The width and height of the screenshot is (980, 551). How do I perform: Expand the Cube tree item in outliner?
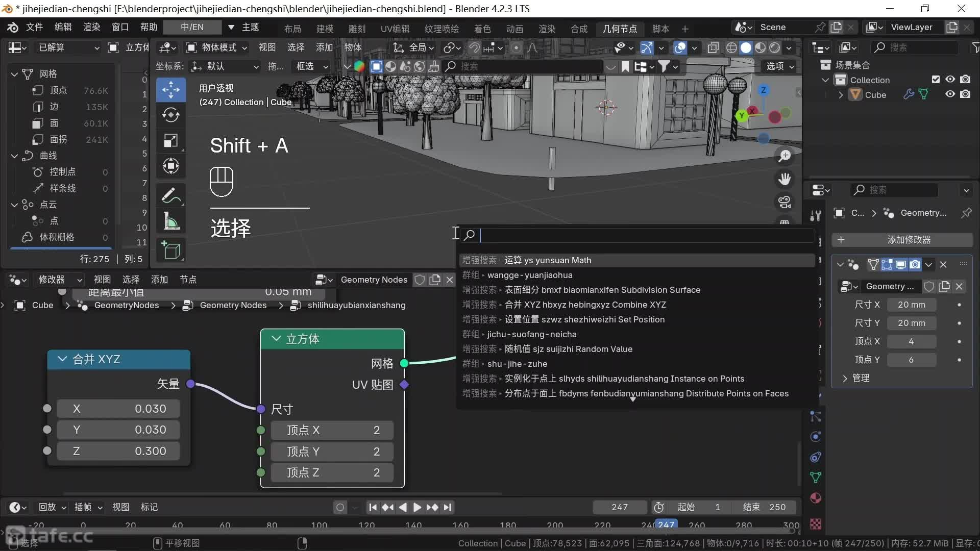pyautogui.click(x=841, y=95)
